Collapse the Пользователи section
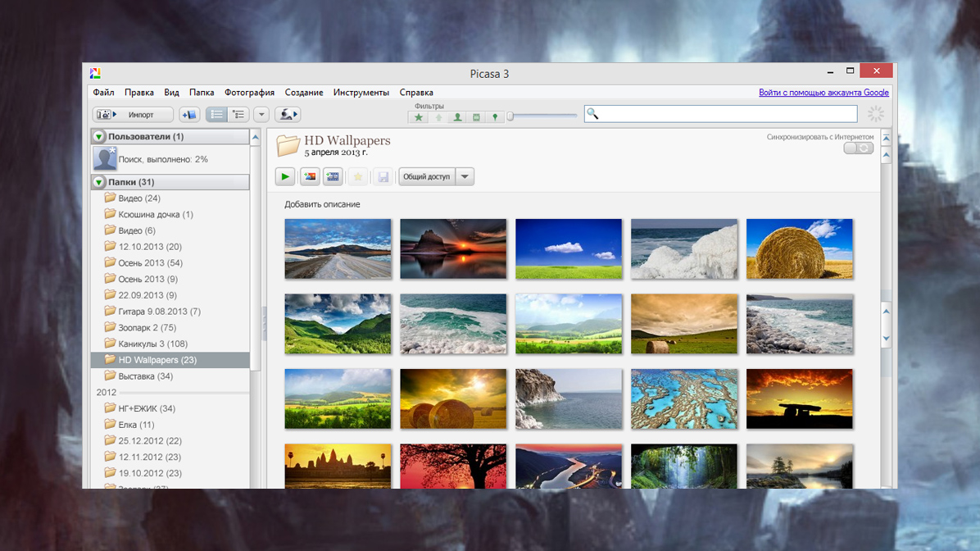The width and height of the screenshot is (980, 551). 100,136
